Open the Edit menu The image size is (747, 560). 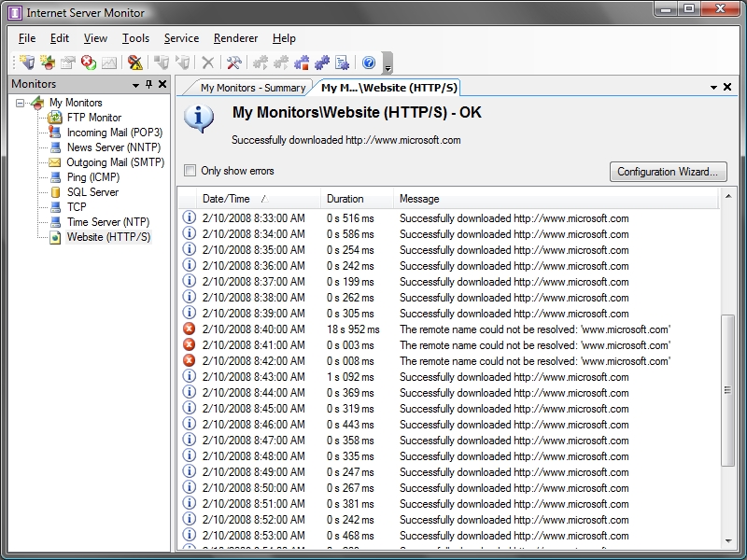coord(60,38)
